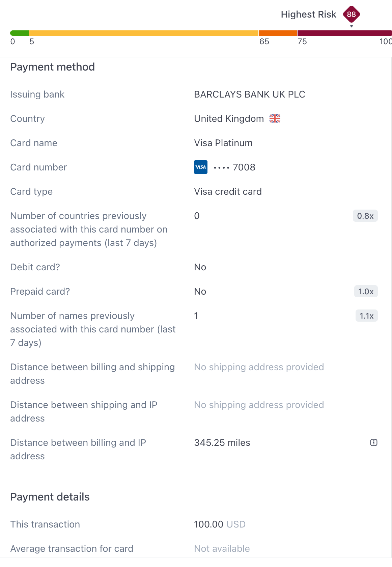Image resolution: width=392 pixels, height=567 pixels.
Task: Click the 1.1x names multiplier badge
Action: (x=366, y=316)
